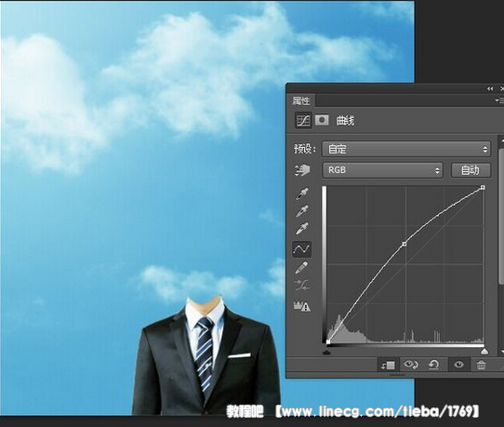504x427 pixels.
Task: Switch to the 属性 tab
Action: click(301, 101)
